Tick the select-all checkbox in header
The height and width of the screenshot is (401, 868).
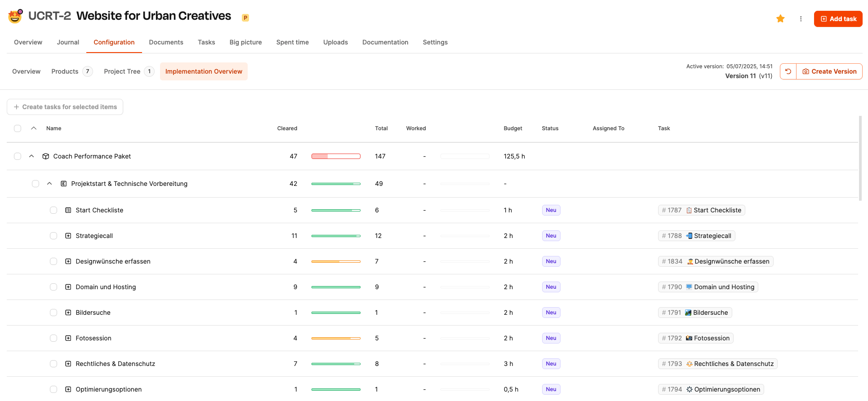coord(18,128)
